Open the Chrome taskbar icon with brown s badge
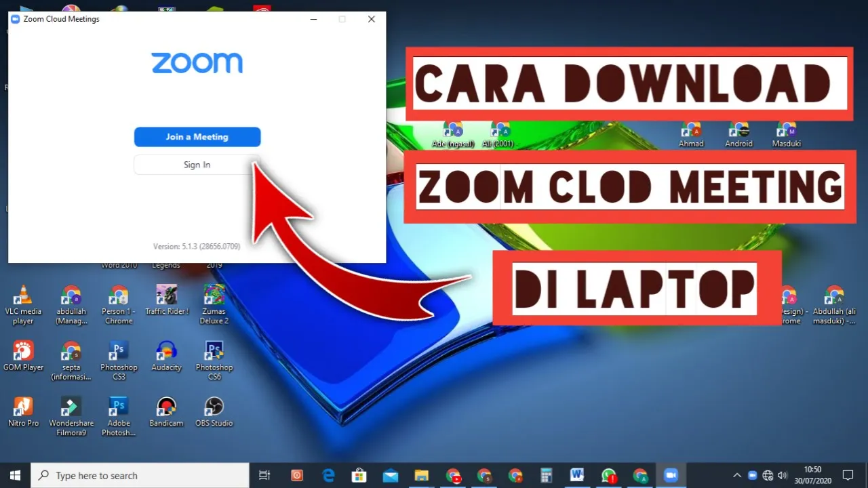This screenshot has width=868, height=488. click(x=484, y=475)
